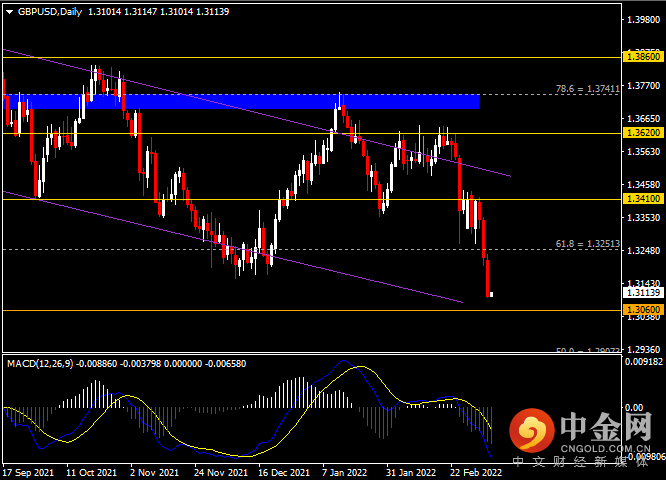Click the orange 1.30600 price label
666x480 pixels.
coord(639,310)
